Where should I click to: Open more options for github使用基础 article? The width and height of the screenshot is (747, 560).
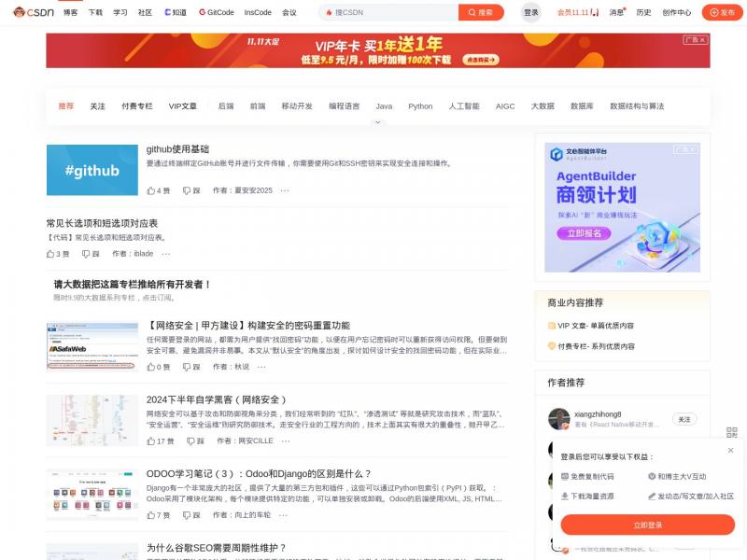[x=285, y=190]
